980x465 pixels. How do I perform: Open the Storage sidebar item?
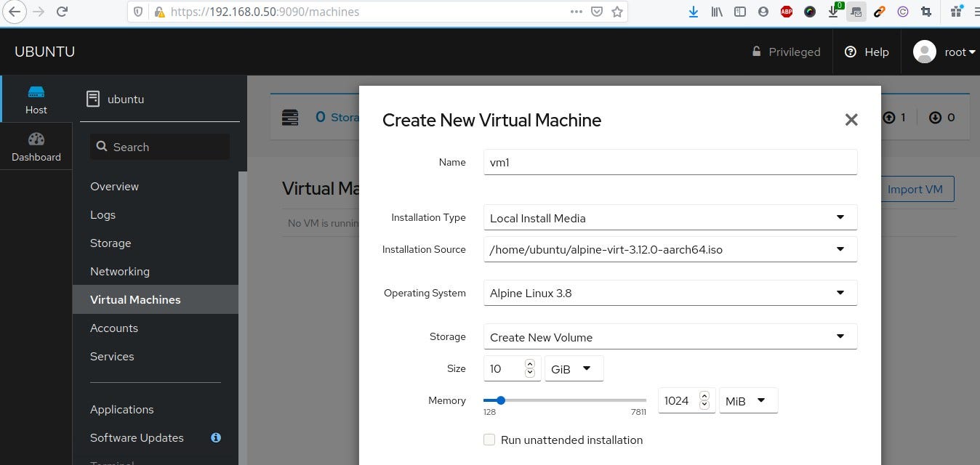click(111, 243)
